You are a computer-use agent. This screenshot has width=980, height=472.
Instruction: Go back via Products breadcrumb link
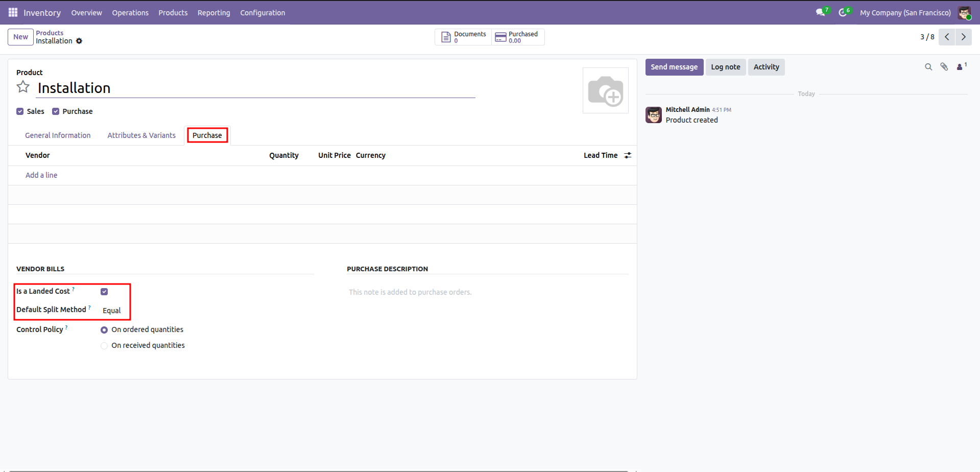pos(50,33)
